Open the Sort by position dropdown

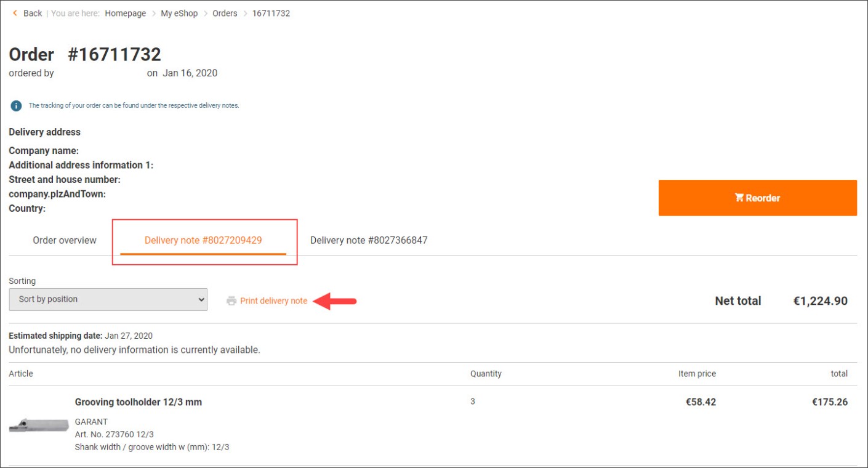pyautogui.click(x=108, y=299)
